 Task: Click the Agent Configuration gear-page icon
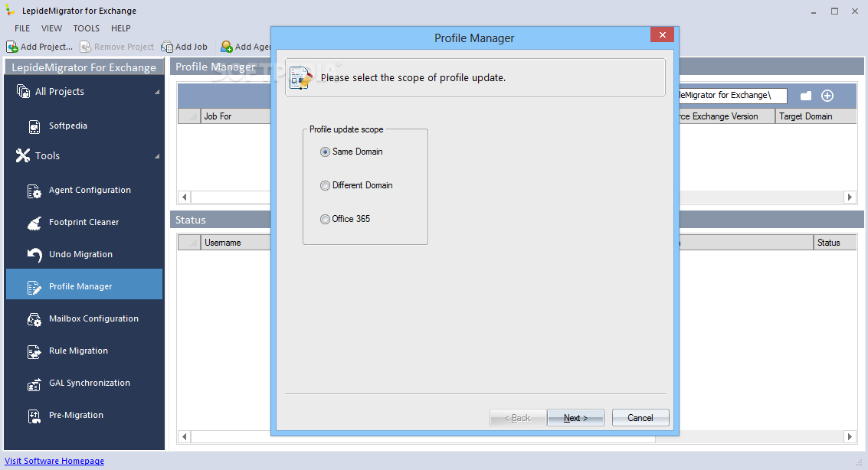[x=34, y=191]
